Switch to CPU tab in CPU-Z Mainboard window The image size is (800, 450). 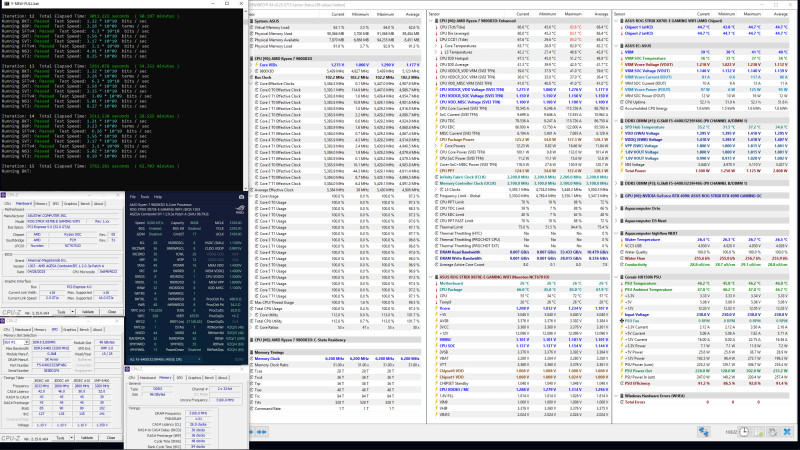coord(8,204)
